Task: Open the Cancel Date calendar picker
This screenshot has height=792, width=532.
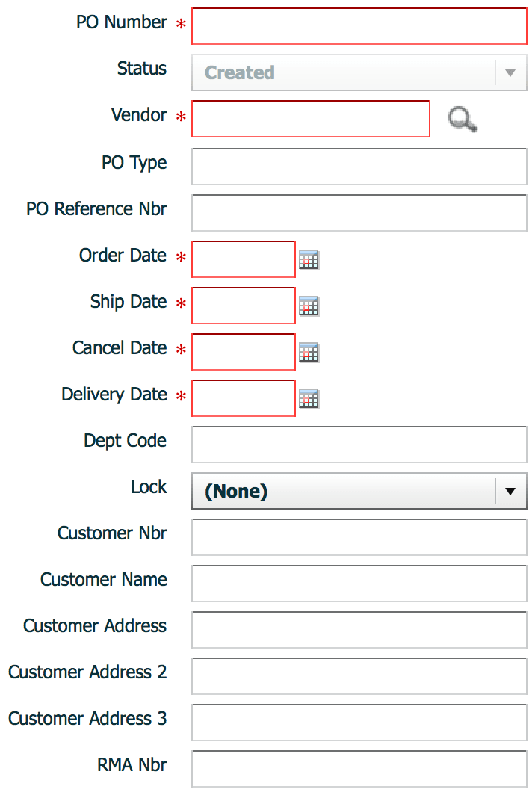Action: click(309, 352)
